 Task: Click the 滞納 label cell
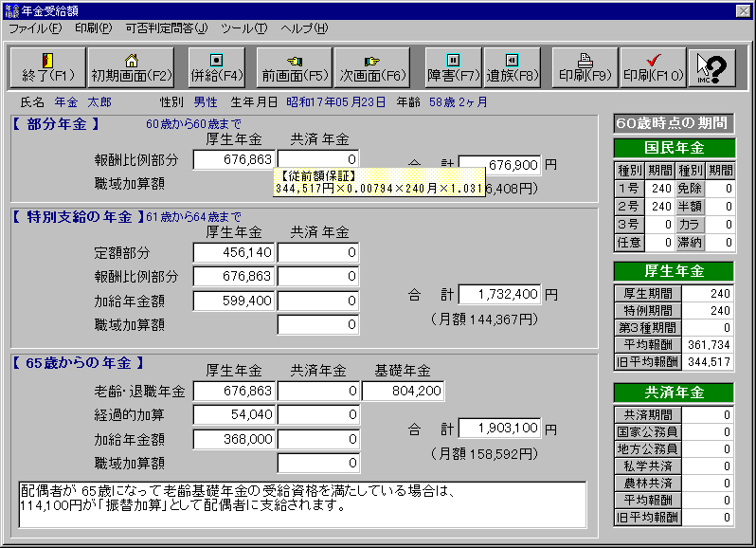(x=690, y=242)
